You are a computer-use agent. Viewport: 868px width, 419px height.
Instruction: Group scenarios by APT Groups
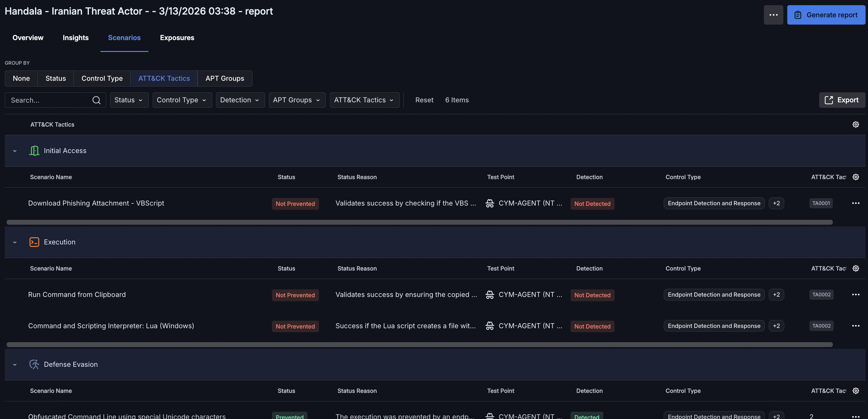(x=225, y=78)
